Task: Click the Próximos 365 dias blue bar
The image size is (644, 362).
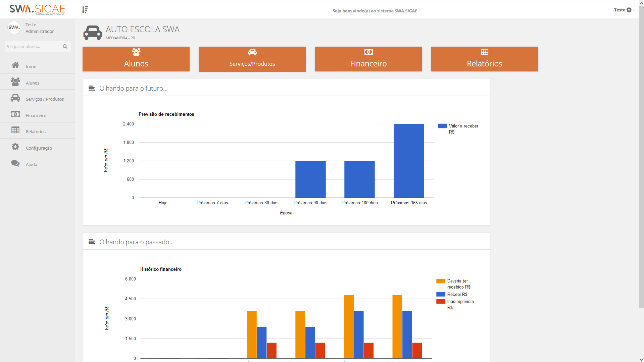Action: [x=409, y=161]
